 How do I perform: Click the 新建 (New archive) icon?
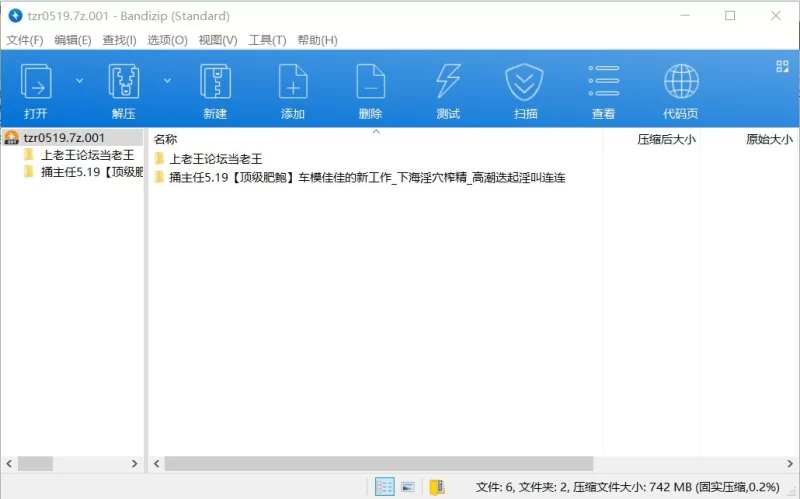coord(215,82)
